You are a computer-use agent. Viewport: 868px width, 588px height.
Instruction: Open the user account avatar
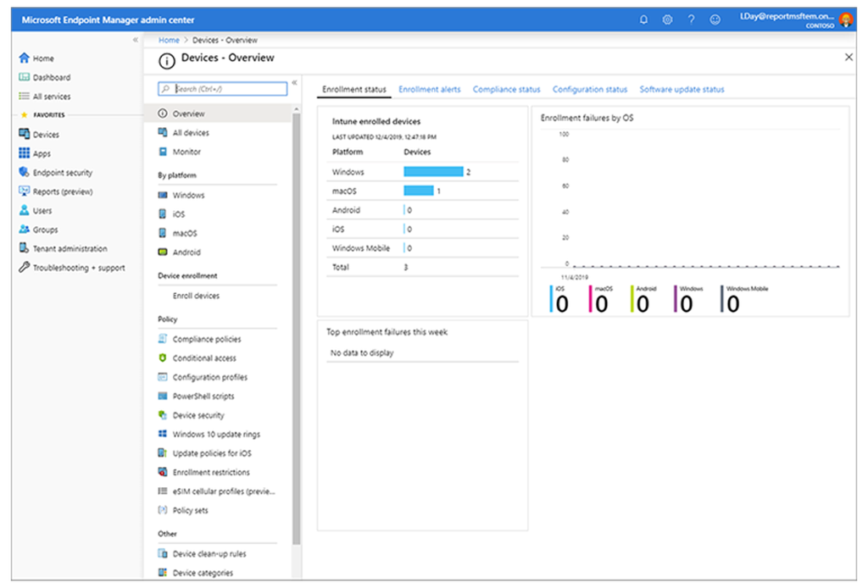click(846, 20)
